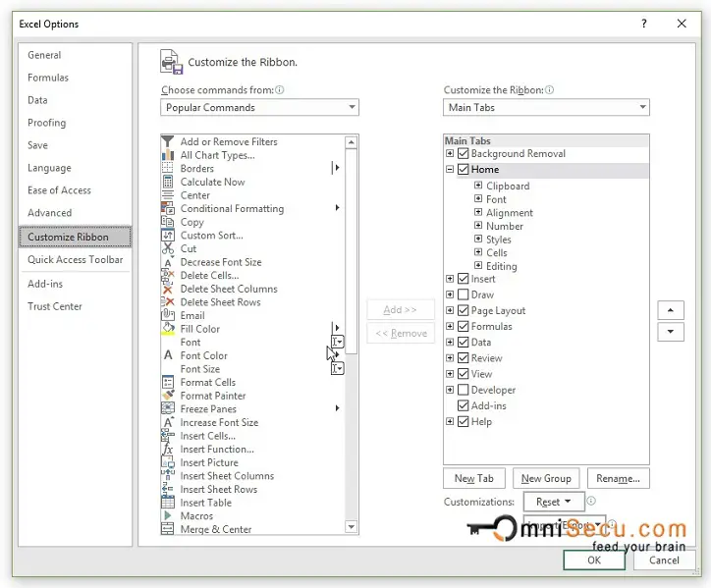This screenshot has height=588, width=711.
Task: Select the Font Color A icon
Action: 168,355
